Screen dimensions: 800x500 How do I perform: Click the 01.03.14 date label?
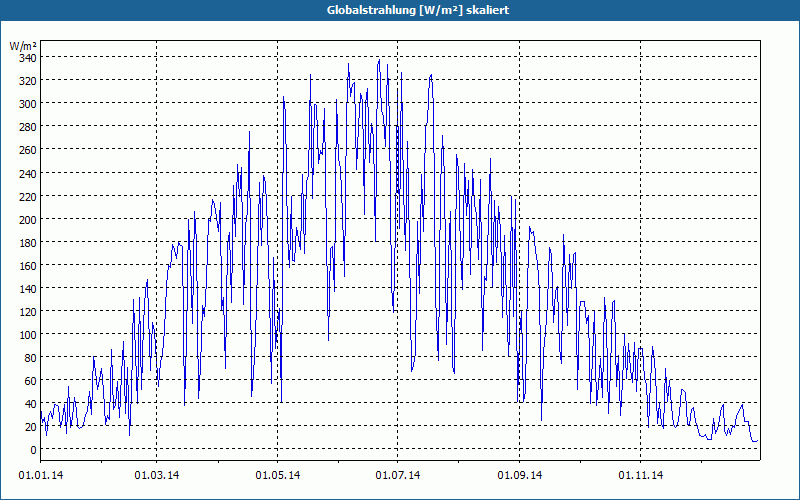click(157, 476)
